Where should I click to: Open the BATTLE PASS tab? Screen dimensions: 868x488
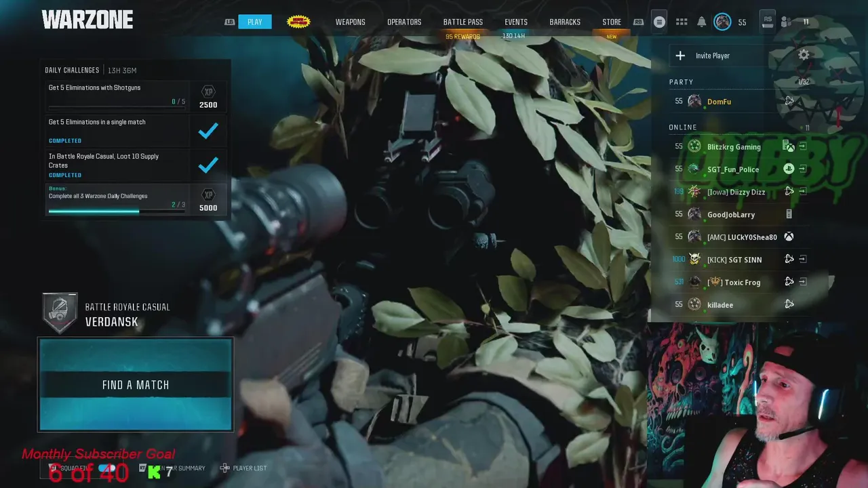pos(463,22)
